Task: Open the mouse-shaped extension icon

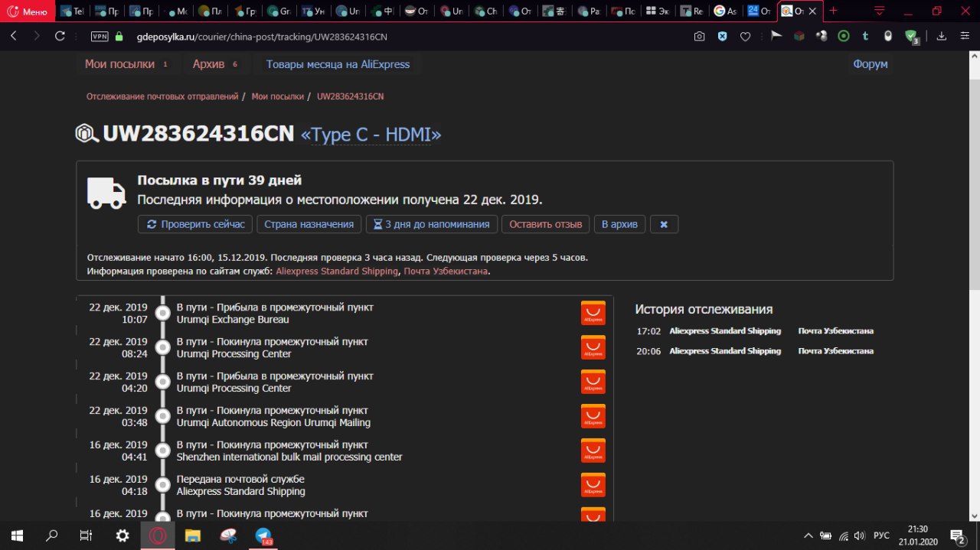Action: point(888,35)
